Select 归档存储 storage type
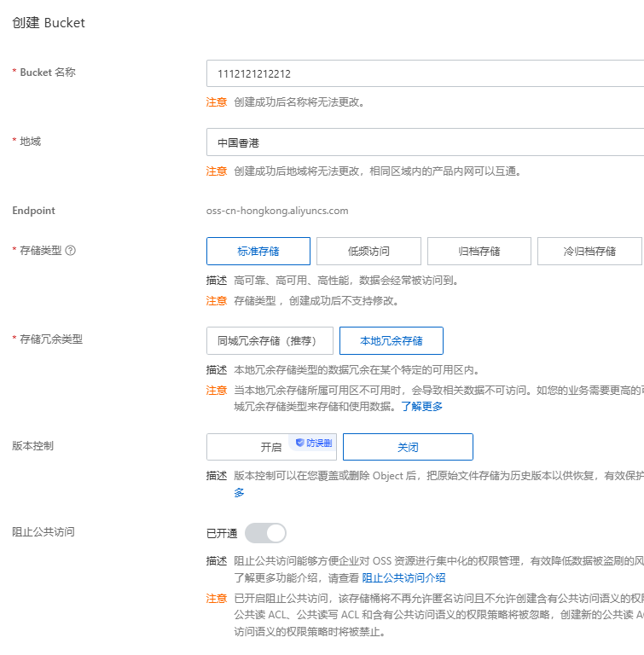The height and width of the screenshot is (655, 644). 479,251
